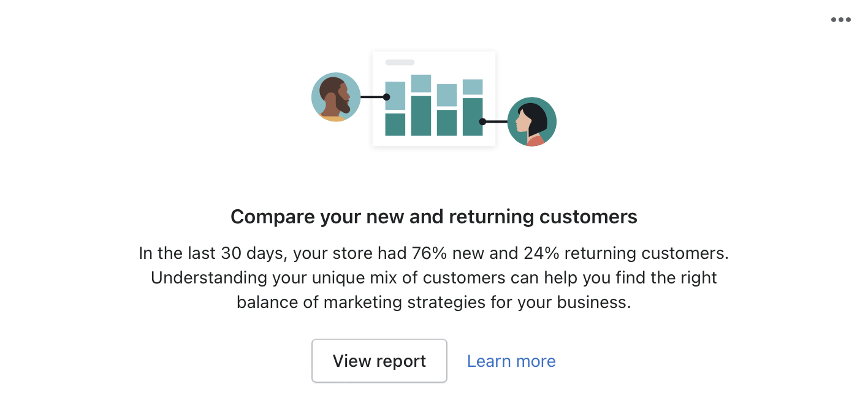Click the second bar's dark teal segment

pyautogui.click(x=421, y=115)
